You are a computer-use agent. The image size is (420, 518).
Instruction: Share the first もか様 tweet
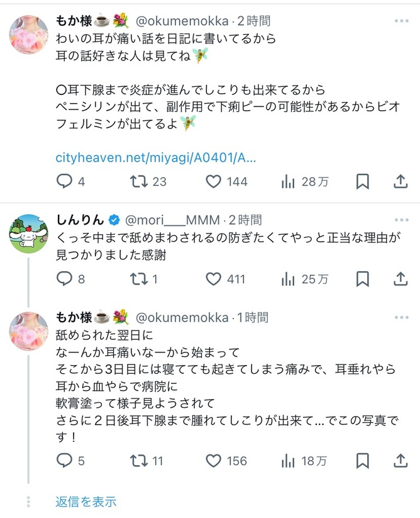pyautogui.click(x=401, y=182)
